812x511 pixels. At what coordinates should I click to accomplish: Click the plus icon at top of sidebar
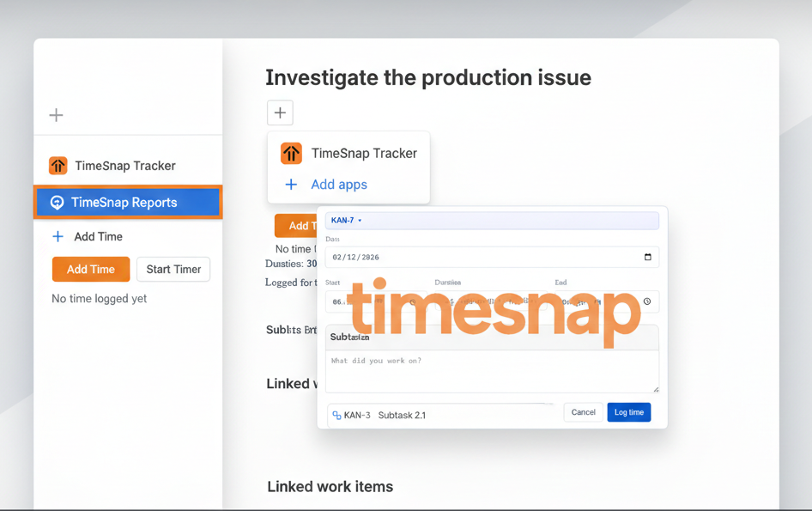coord(57,115)
